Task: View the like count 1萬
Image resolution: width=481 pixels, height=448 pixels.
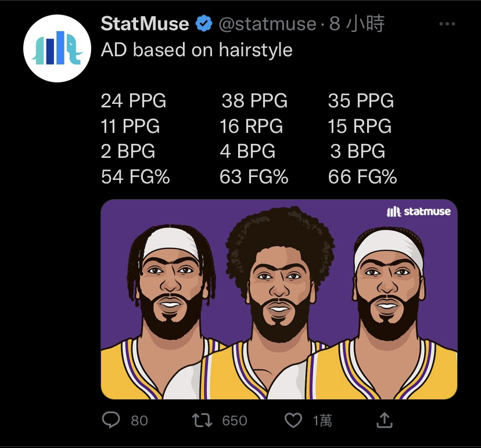Action: [x=322, y=420]
